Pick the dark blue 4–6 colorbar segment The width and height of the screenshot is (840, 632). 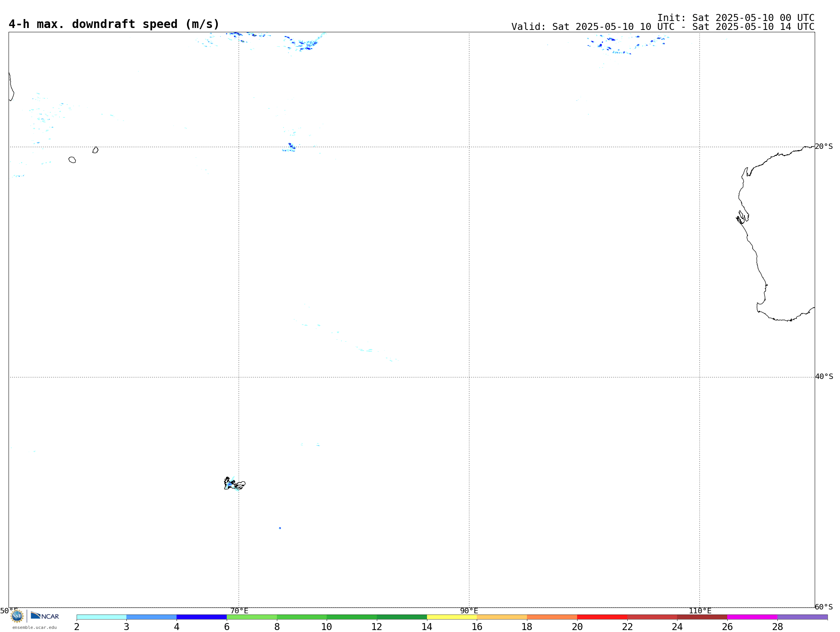coord(201,617)
